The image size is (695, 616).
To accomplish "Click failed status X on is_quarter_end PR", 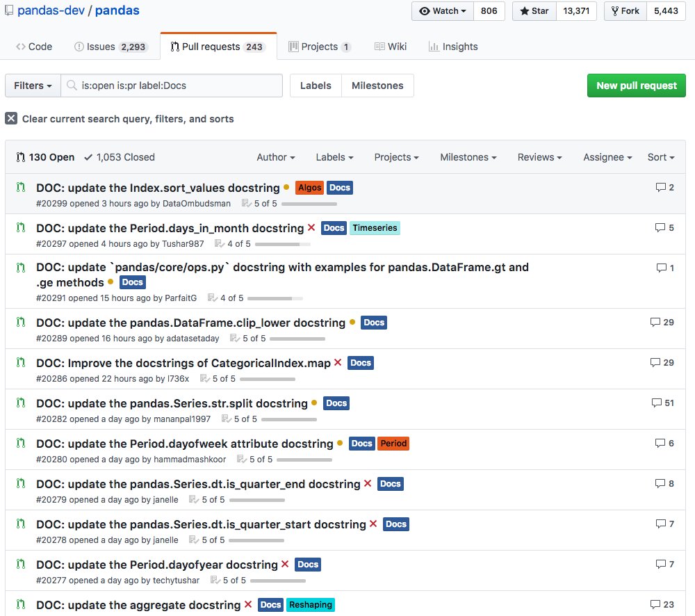I will coord(368,483).
